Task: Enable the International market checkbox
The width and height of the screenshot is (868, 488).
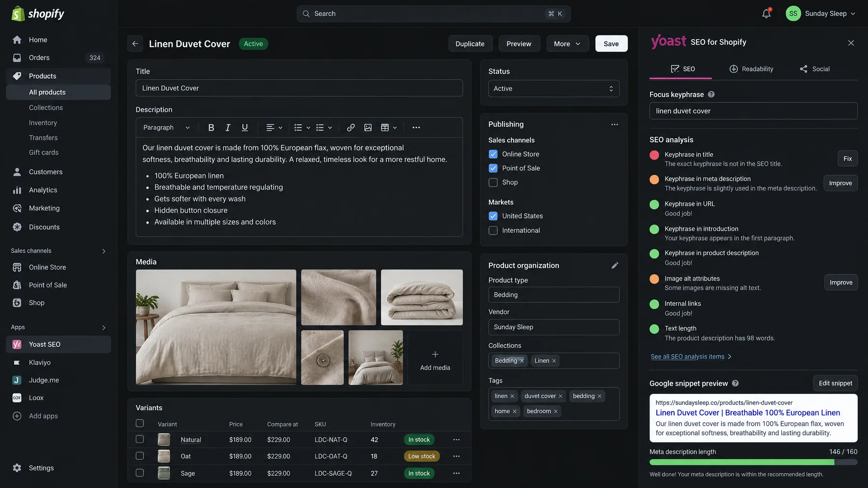Action: (493, 230)
